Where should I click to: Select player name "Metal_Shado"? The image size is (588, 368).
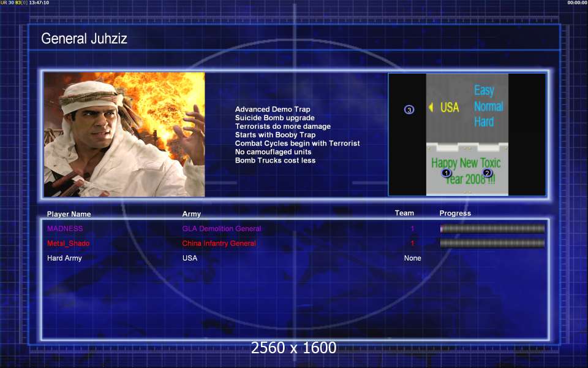(68, 243)
